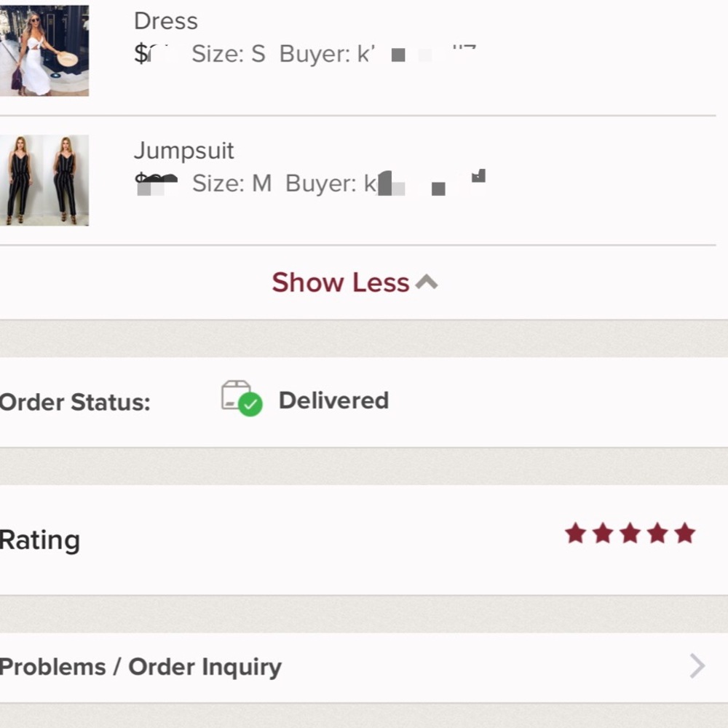Select the fourth rating star
This screenshot has width=728, height=728.
click(x=658, y=533)
